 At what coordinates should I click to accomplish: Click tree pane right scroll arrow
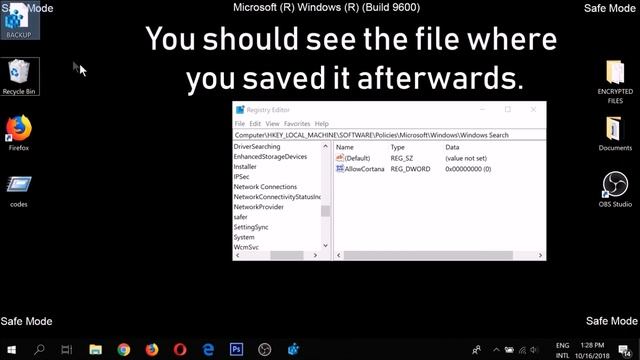(x=315, y=256)
